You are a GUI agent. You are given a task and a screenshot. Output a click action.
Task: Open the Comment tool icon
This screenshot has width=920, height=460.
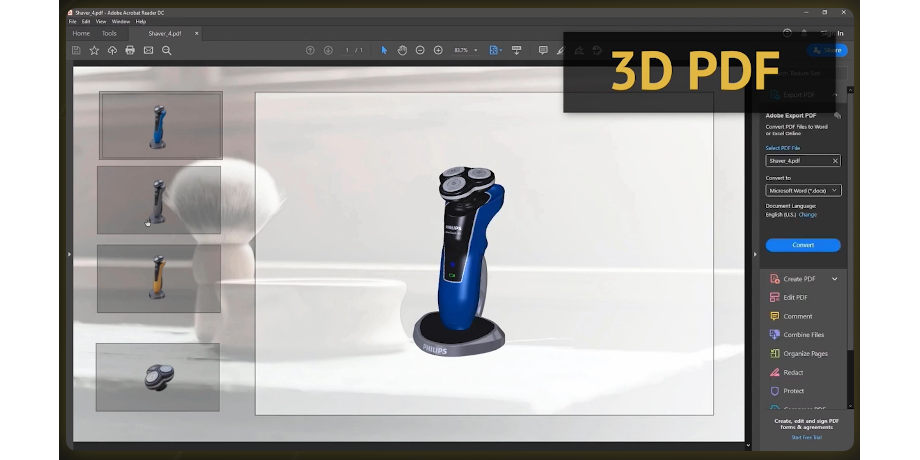tap(774, 316)
